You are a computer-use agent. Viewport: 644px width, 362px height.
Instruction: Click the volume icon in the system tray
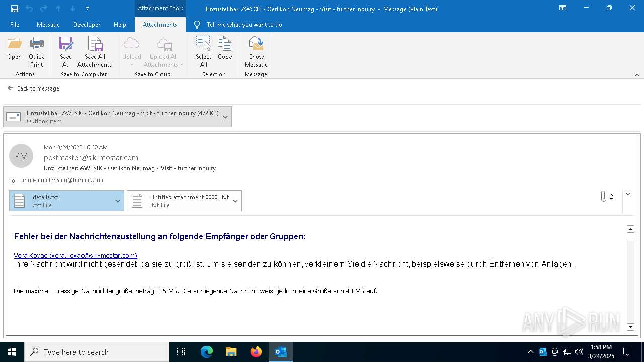point(579,352)
